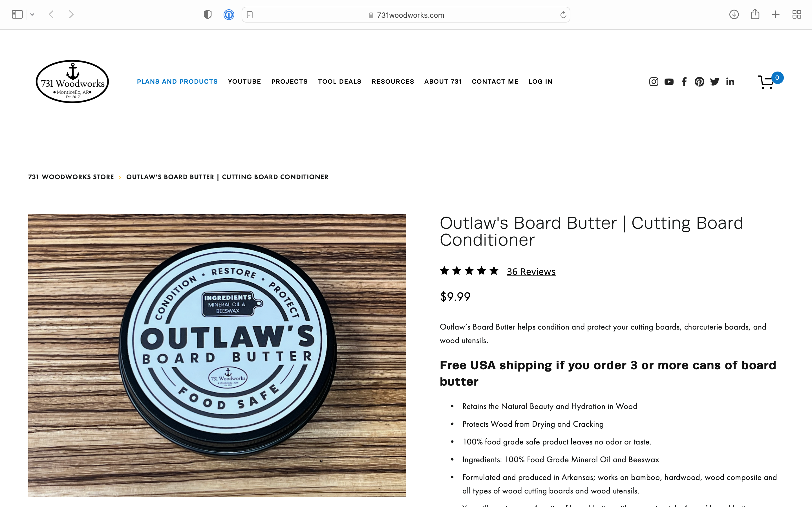Image resolution: width=812 pixels, height=507 pixels.
Task: Click the 731woodworks.com address bar
Action: (406, 15)
